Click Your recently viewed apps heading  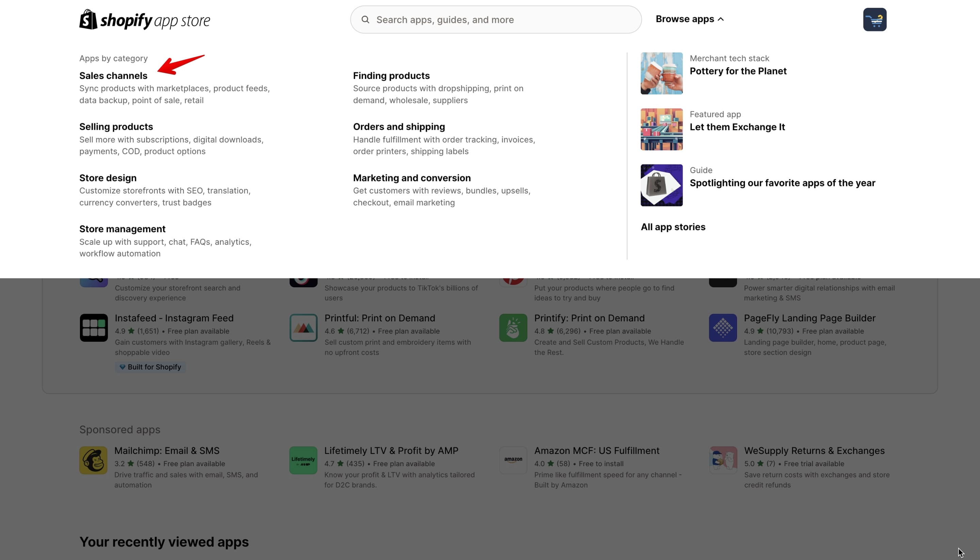[x=164, y=542]
